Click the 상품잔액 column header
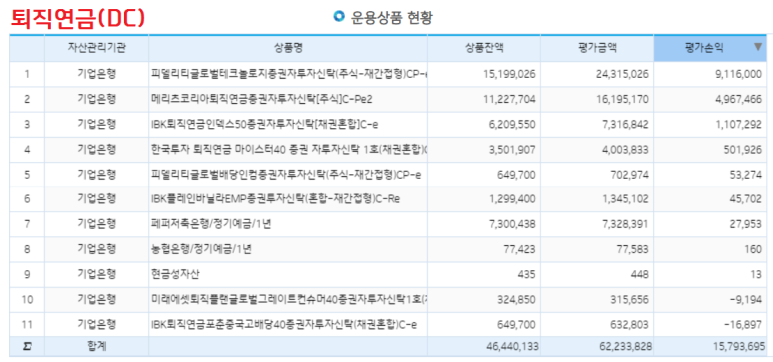The width and height of the screenshot is (773, 362). (x=484, y=48)
